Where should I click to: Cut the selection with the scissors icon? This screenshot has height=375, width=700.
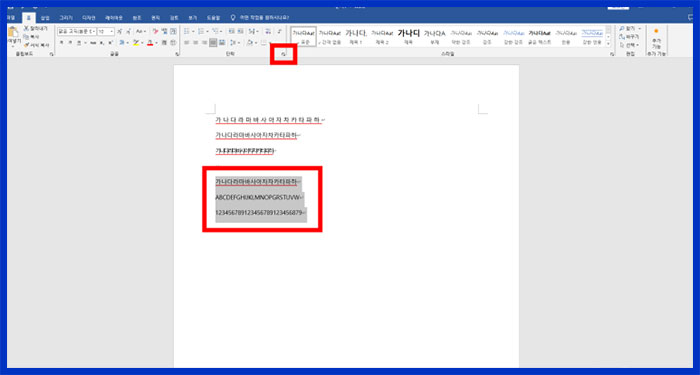(x=26, y=29)
